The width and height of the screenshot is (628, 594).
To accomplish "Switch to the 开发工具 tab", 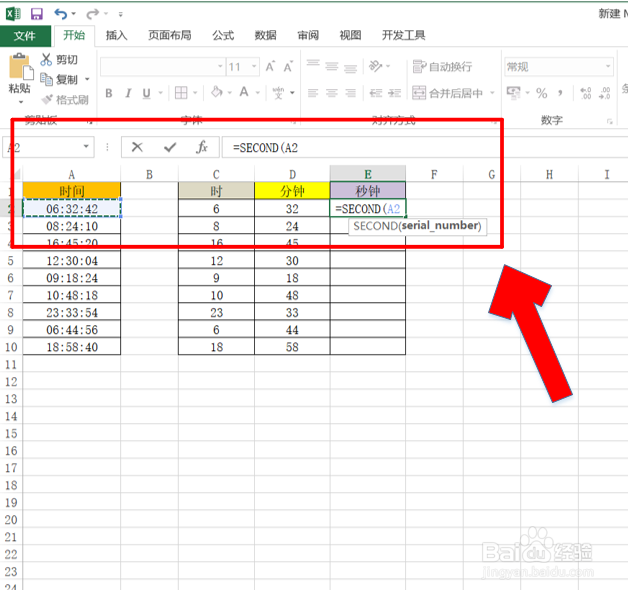I will pyautogui.click(x=404, y=35).
